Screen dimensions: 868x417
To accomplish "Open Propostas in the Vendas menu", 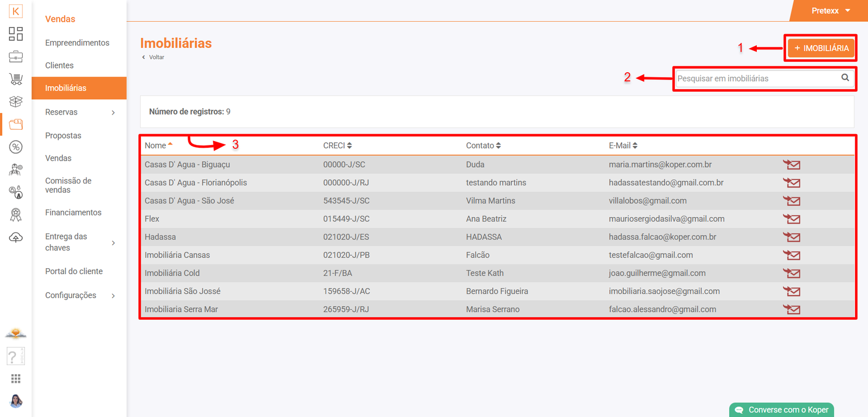I will [63, 136].
